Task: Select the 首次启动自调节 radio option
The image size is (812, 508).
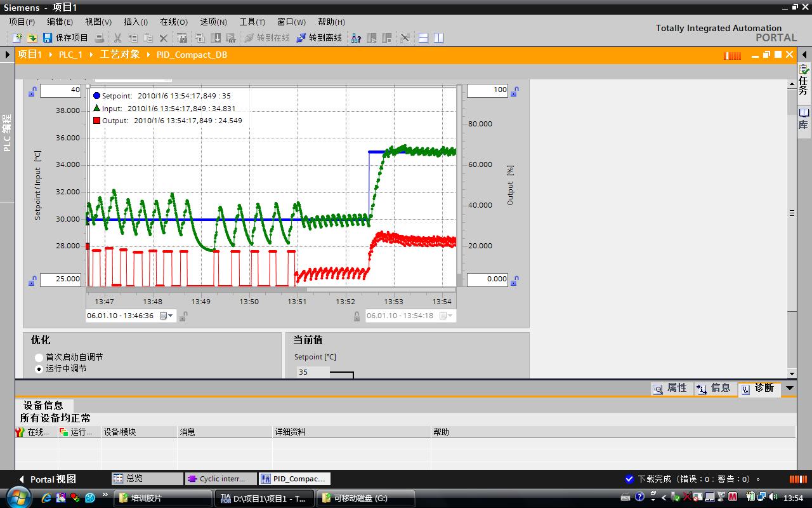Action: (x=39, y=358)
